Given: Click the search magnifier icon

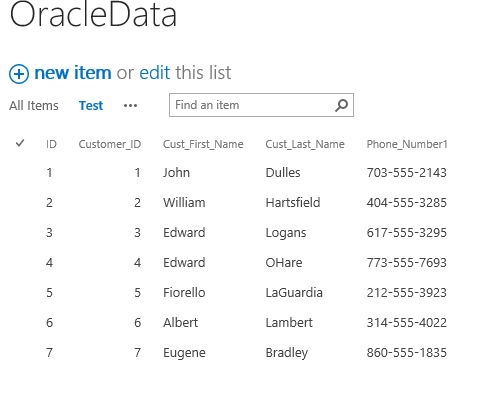Looking at the screenshot, I should tap(341, 105).
